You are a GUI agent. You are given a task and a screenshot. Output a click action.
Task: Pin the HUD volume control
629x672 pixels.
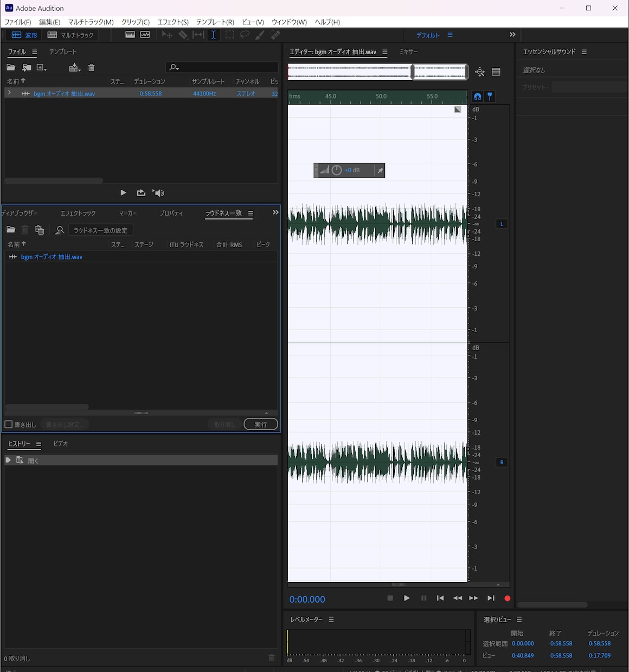point(380,171)
